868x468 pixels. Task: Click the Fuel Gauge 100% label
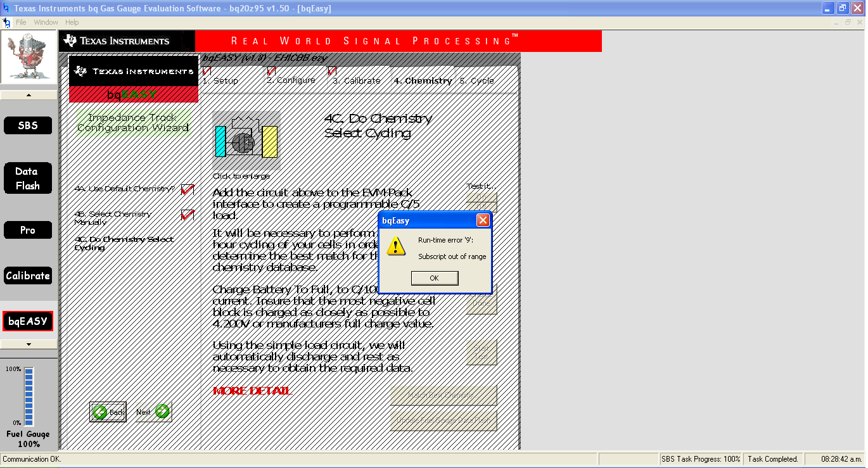coord(29,440)
